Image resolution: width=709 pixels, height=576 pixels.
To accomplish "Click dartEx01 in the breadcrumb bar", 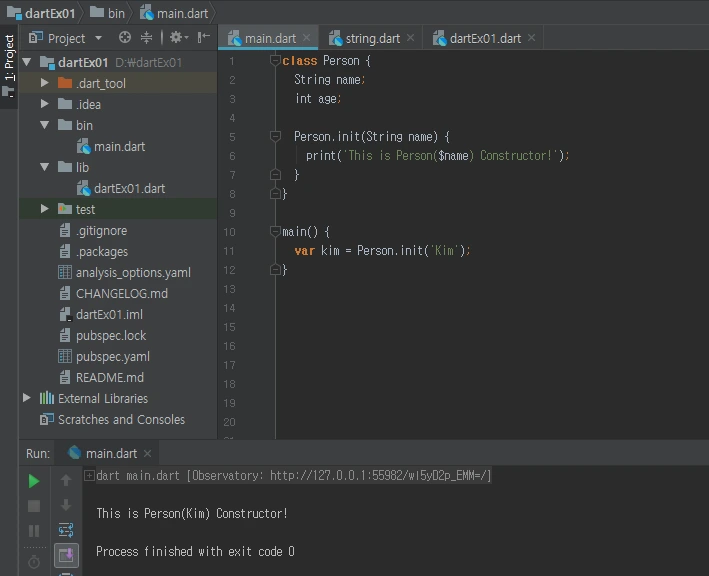I will click(x=41, y=14).
